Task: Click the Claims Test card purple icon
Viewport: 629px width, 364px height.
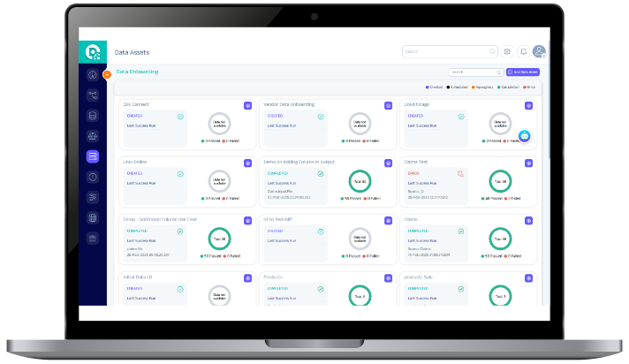Action: (x=528, y=163)
